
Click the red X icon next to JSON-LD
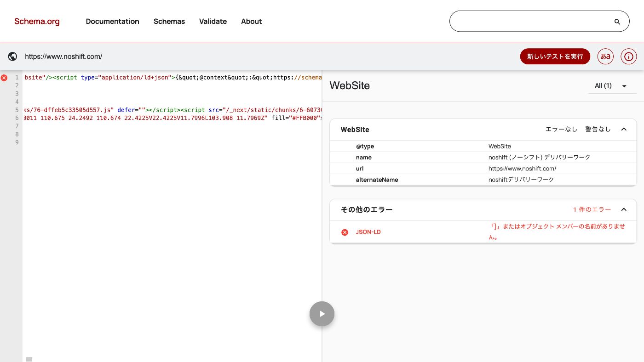click(x=345, y=232)
